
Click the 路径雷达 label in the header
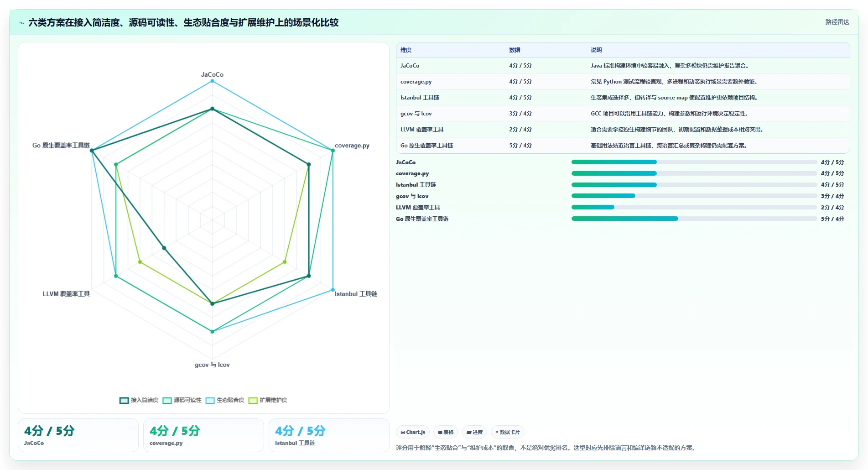pos(837,22)
